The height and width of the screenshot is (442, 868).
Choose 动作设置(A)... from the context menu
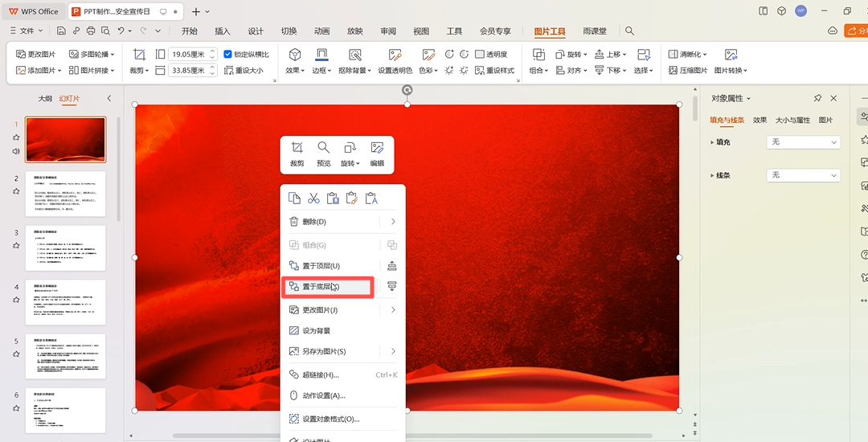[x=343, y=395]
